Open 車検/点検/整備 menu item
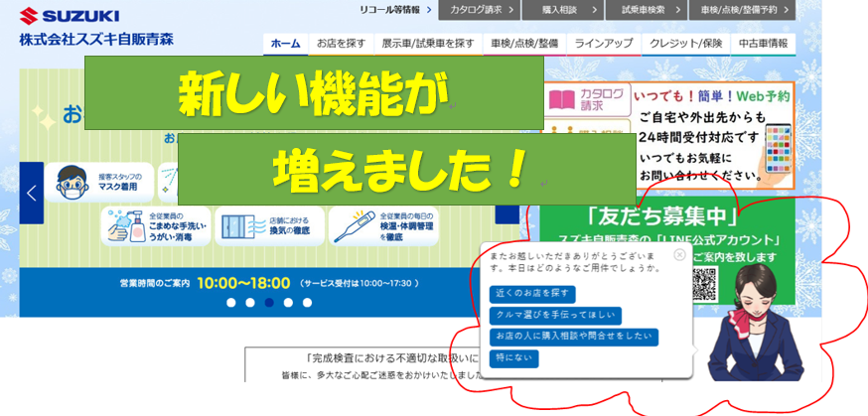868x416 pixels. [x=524, y=44]
